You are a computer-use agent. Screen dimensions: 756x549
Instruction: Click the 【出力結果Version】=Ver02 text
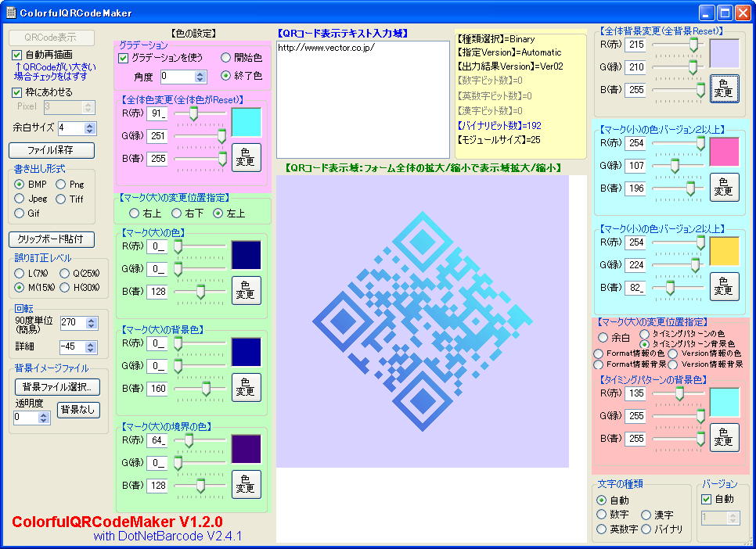509,66
